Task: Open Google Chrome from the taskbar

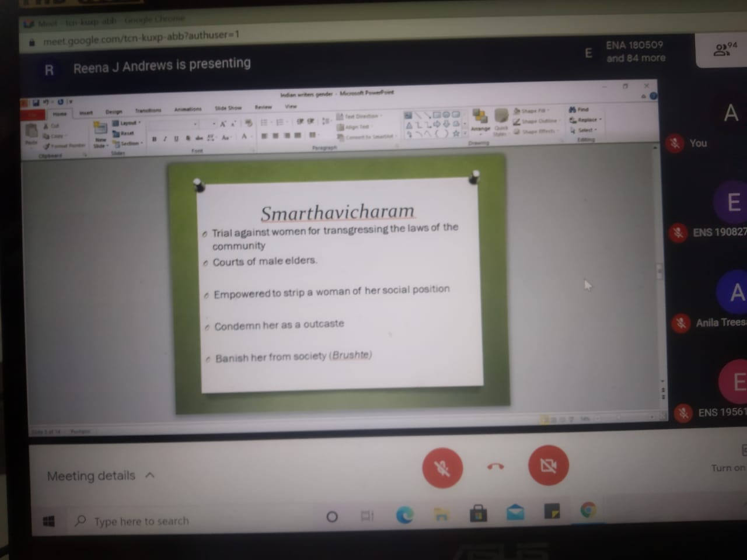Action: (x=588, y=510)
